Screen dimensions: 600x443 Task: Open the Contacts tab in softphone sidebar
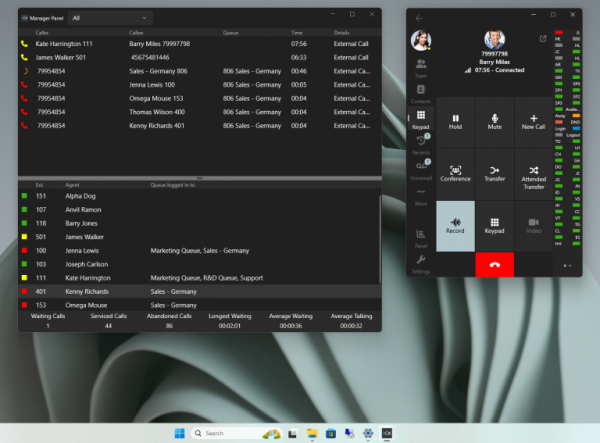pyautogui.click(x=421, y=94)
